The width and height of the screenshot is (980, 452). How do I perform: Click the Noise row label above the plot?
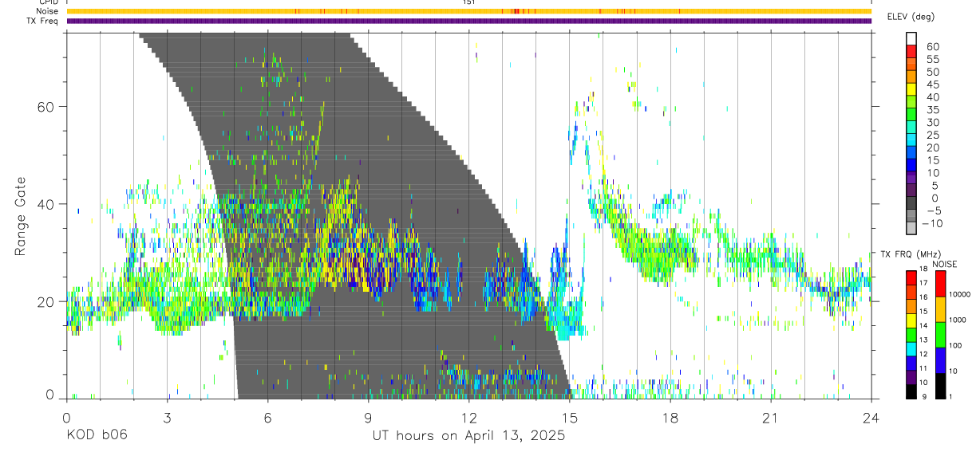coord(47,11)
